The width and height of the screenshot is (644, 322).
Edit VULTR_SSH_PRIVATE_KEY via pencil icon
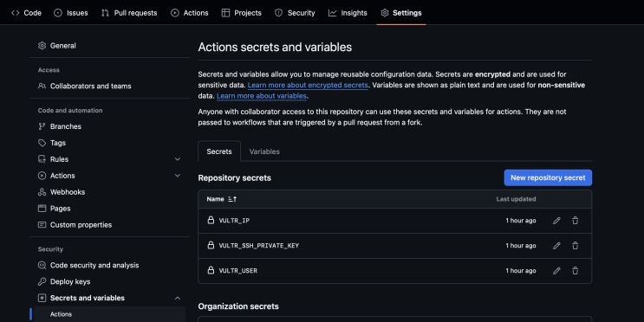tap(556, 246)
